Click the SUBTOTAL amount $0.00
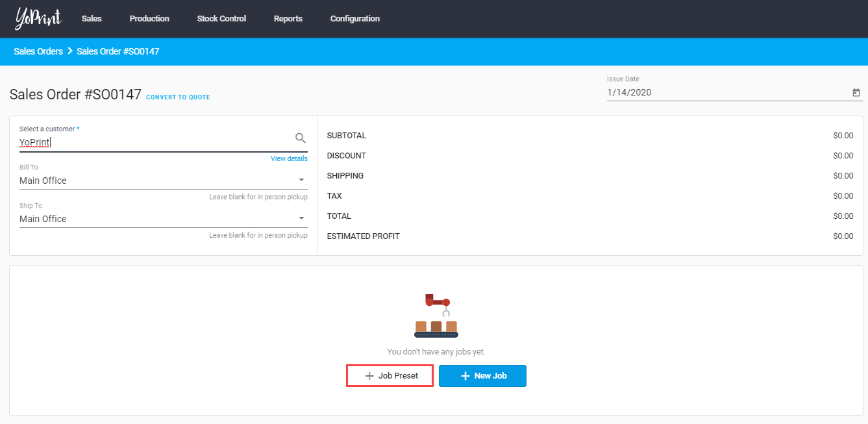 843,136
